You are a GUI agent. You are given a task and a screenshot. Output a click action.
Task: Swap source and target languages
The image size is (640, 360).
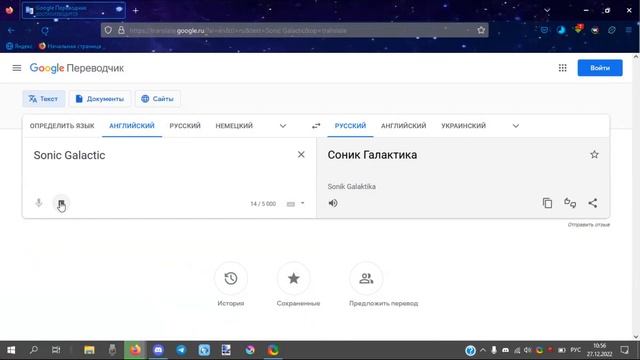(316, 126)
